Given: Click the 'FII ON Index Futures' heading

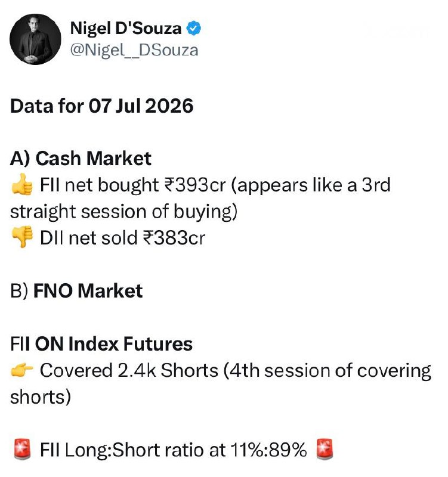Looking at the screenshot, I should point(101,344).
